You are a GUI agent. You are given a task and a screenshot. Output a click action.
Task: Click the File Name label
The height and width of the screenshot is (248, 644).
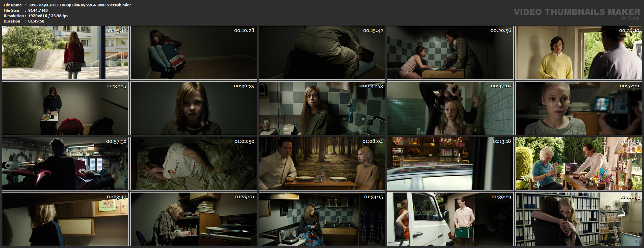coord(13,5)
